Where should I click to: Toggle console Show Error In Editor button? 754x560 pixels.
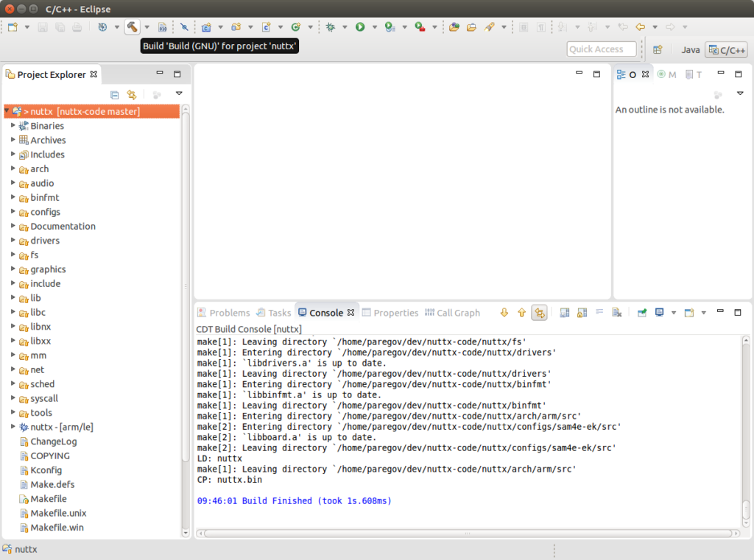point(540,313)
